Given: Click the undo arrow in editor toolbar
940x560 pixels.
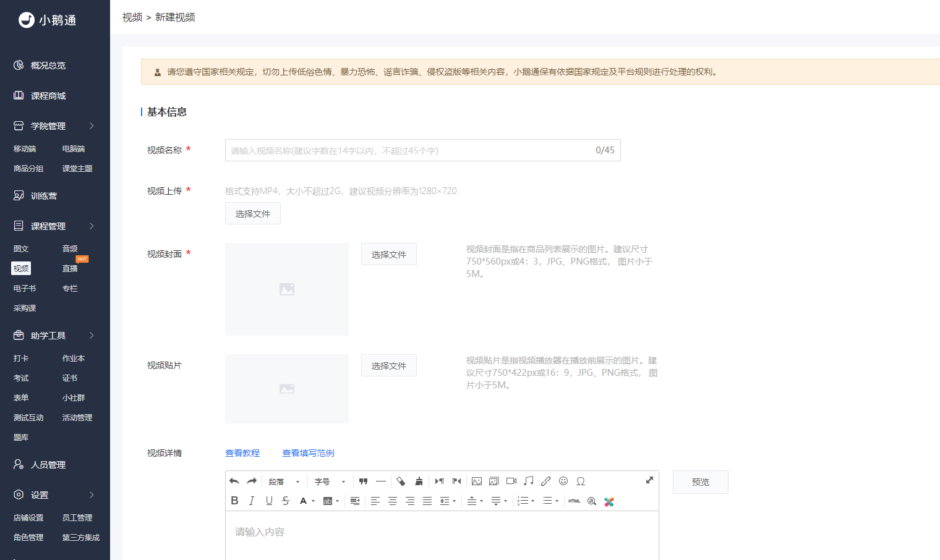Looking at the screenshot, I should 234,482.
